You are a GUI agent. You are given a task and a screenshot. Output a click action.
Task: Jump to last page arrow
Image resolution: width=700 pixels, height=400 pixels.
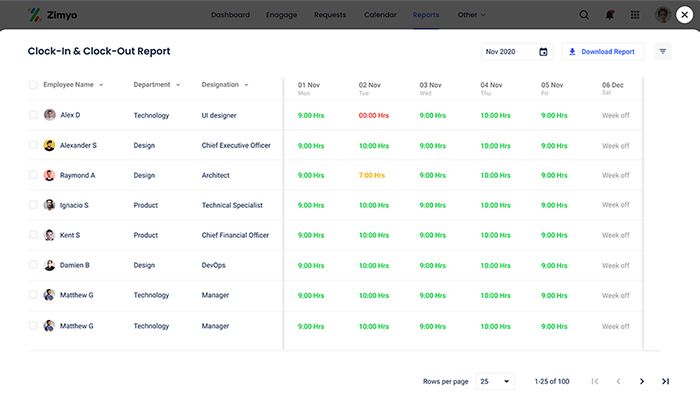click(x=666, y=381)
